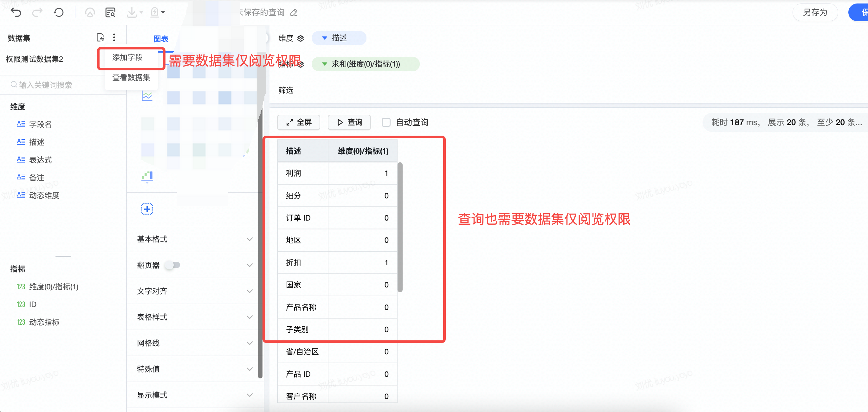Select the line chart type icon

click(147, 96)
